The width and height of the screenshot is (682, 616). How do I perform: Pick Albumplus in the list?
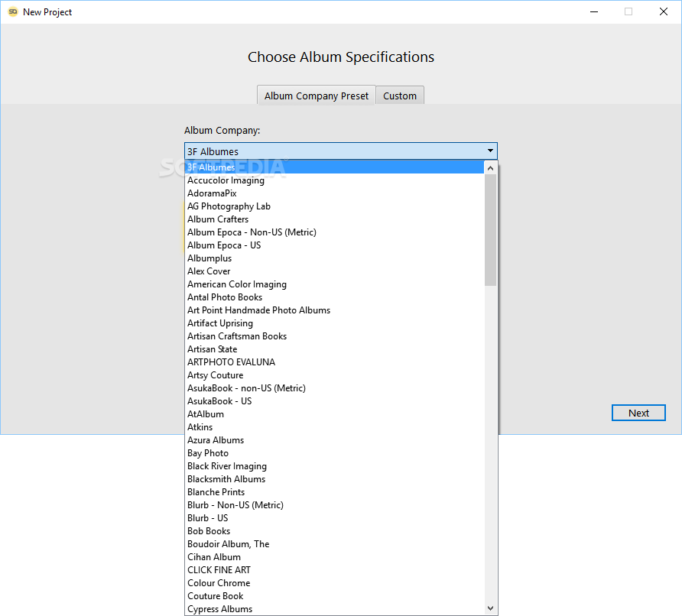click(x=334, y=258)
